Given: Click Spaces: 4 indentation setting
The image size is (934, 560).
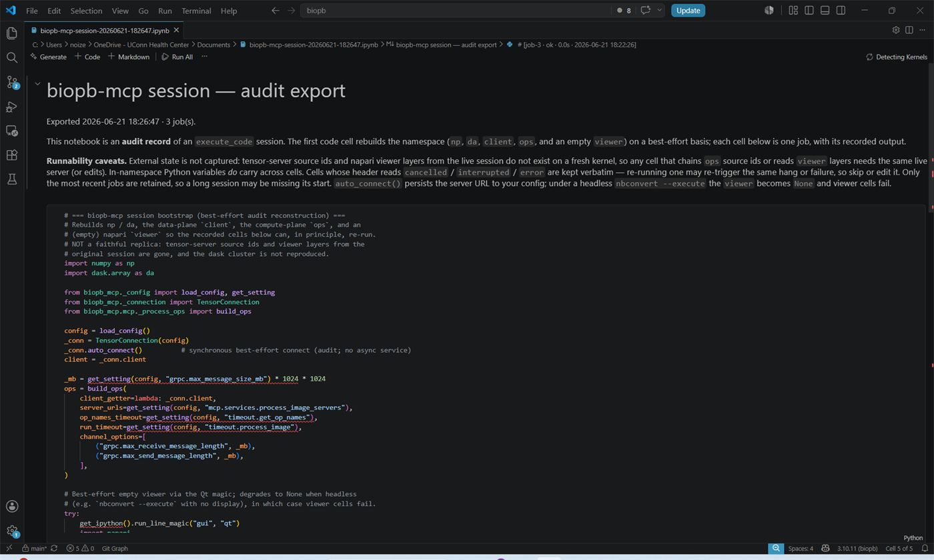Looking at the screenshot, I should pyautogui.click(x=801, y=549).
